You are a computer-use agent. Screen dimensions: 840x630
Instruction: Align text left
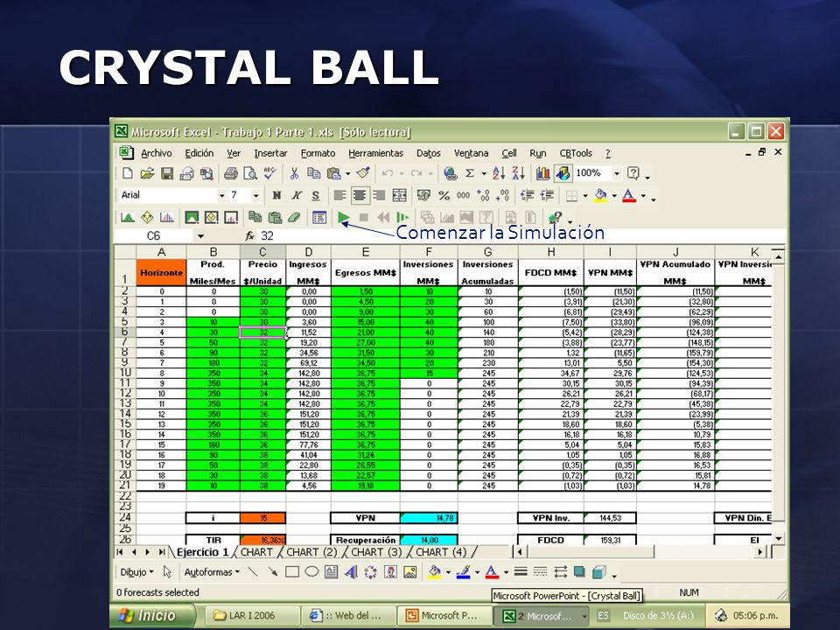point(339,195)
